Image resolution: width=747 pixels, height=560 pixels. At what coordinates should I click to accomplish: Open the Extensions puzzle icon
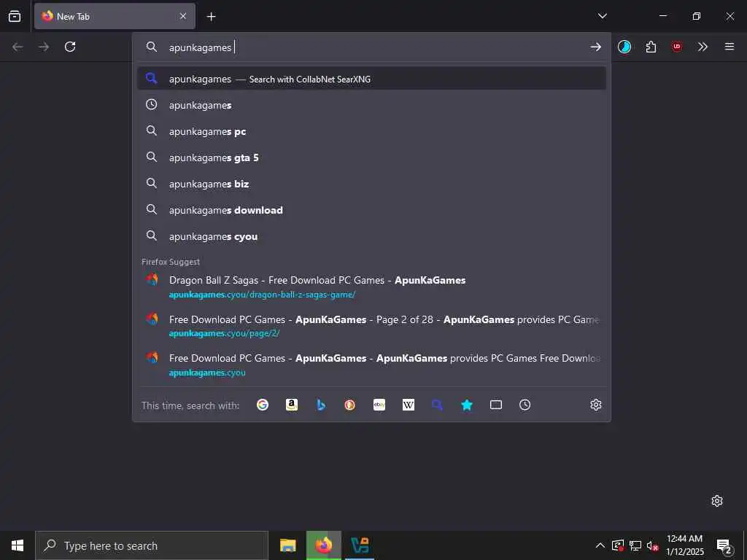click(x=651, y=47)
